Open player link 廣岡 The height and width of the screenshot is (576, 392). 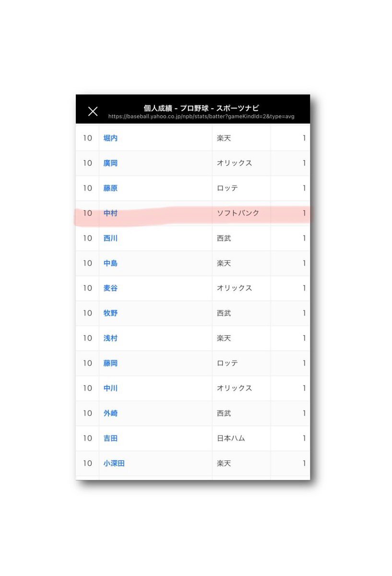tap(110, 163)
